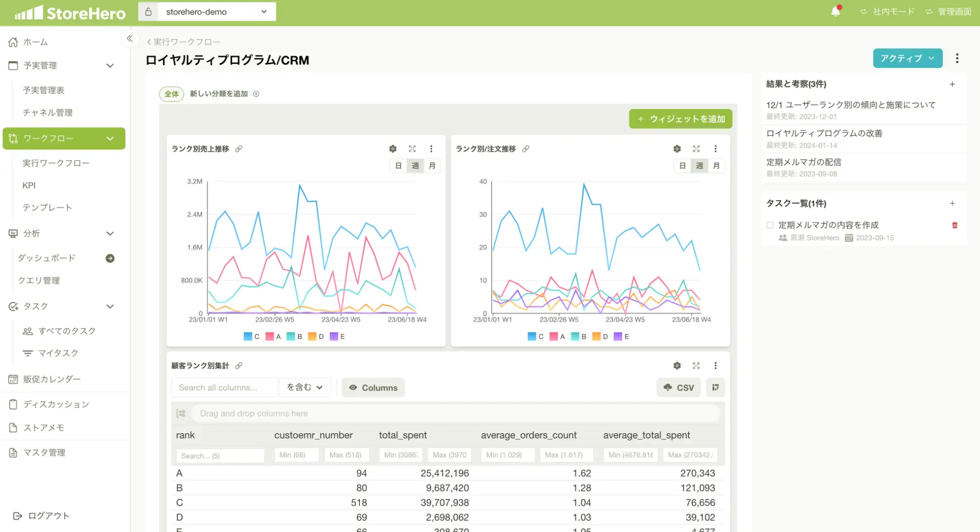Select 実行ワークフロー in the sidebar
Screen dimensions: 980x532
[56, 162]
